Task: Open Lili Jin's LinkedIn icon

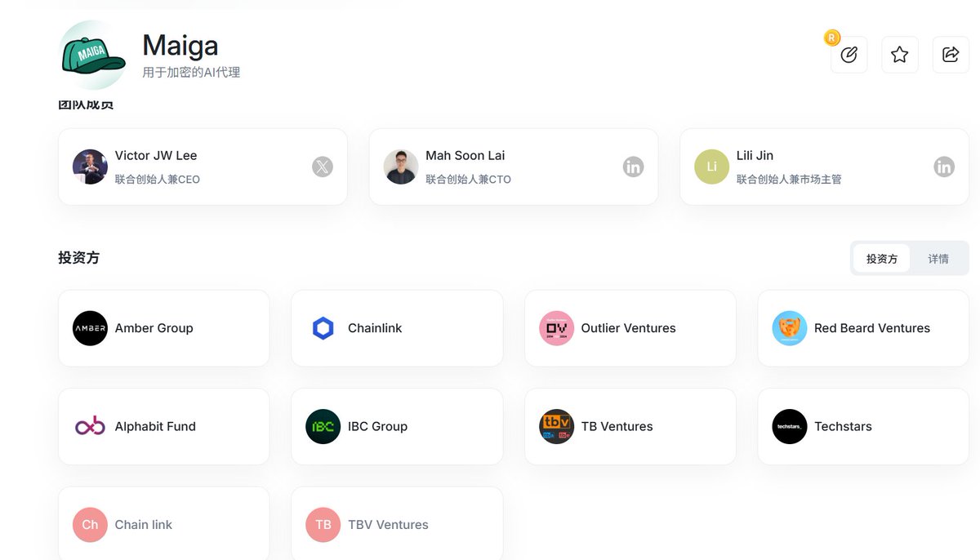Action: click(x=944, y=167)
